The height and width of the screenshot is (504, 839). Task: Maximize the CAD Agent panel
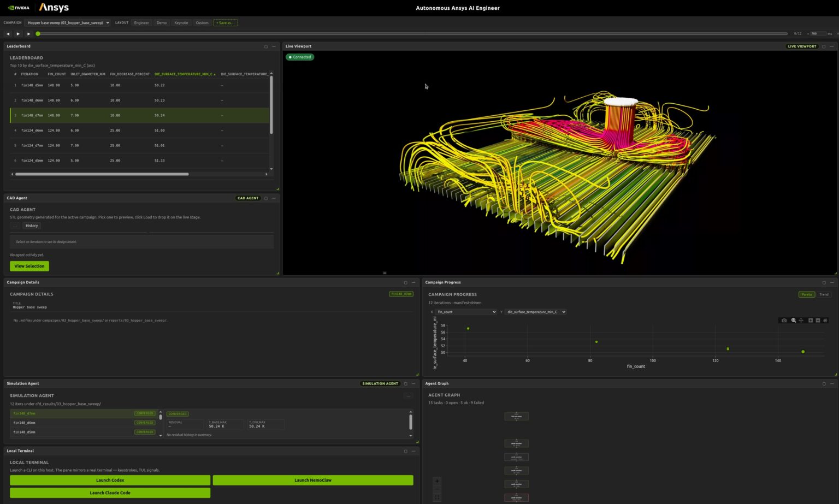tap(266, 198)
